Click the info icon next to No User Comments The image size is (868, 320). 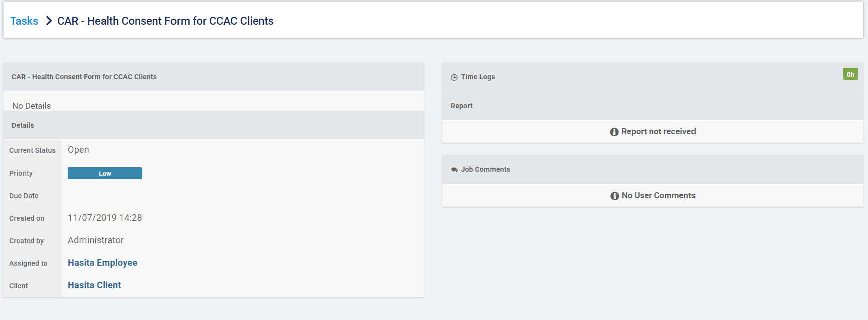coord(614,196)
